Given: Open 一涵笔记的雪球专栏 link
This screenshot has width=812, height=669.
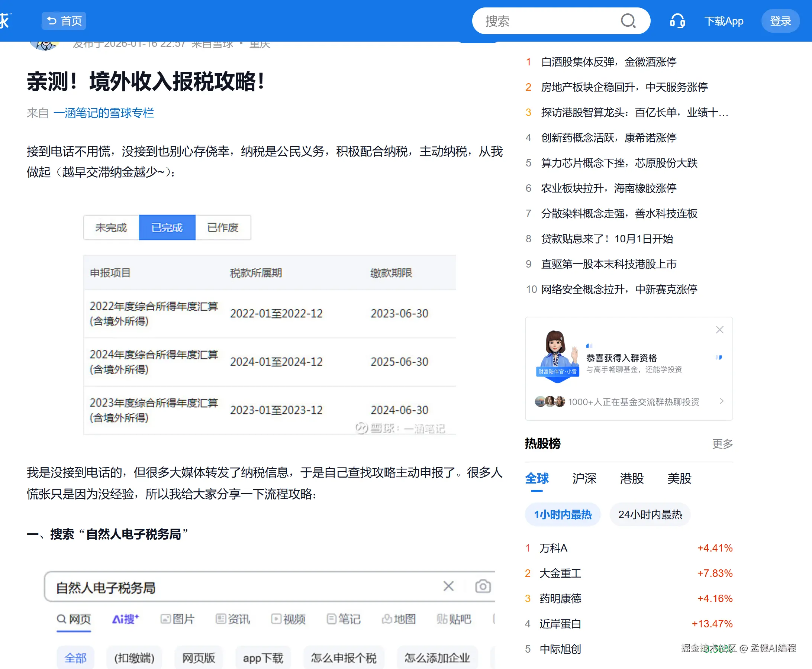Looking at the screenshot, I should click(x=104, y=113).
